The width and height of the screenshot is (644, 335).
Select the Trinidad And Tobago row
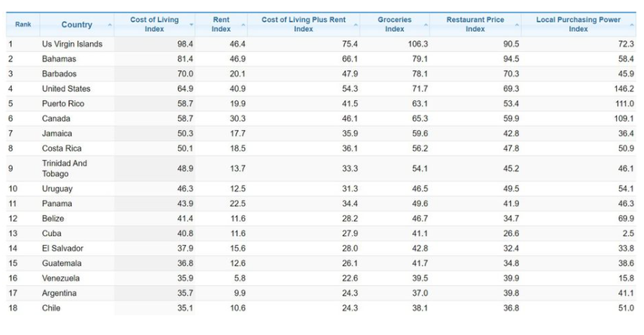pyautogui.click(x=64, y=169)
